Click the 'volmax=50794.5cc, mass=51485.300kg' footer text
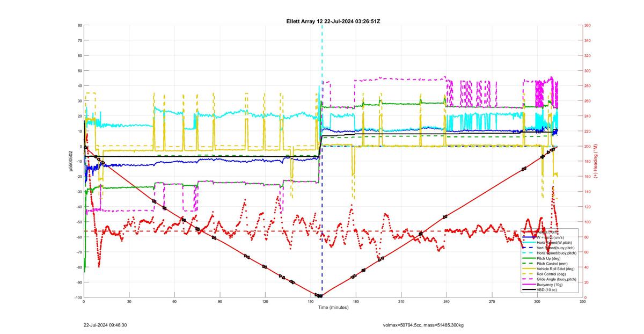The width and height of the screenshot is (644, 334). tap(423, 325)
